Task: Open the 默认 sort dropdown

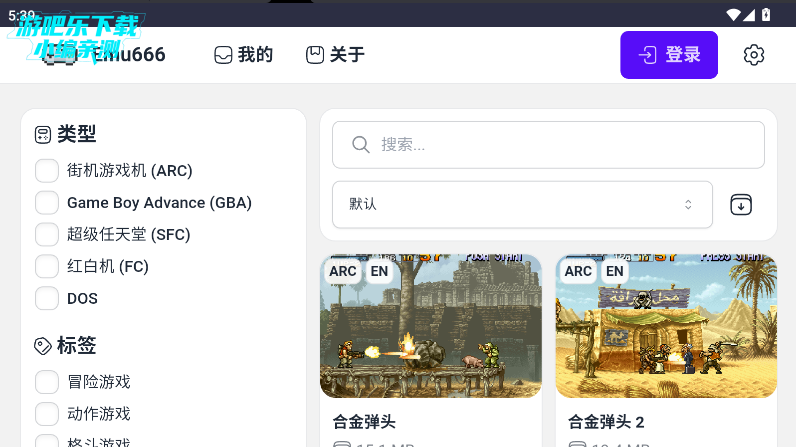Action: [x=521, y=204]
